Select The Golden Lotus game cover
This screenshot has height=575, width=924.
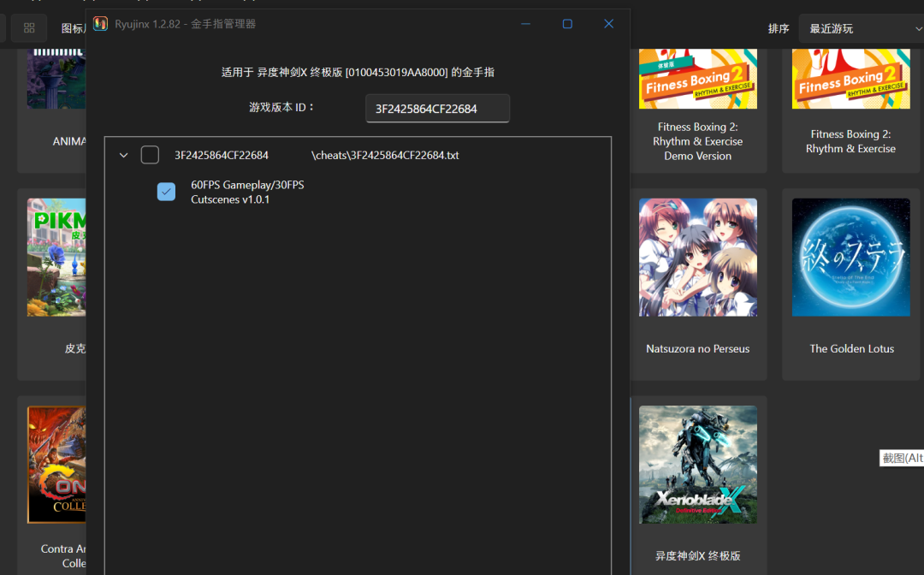click(x=850, y=258)
